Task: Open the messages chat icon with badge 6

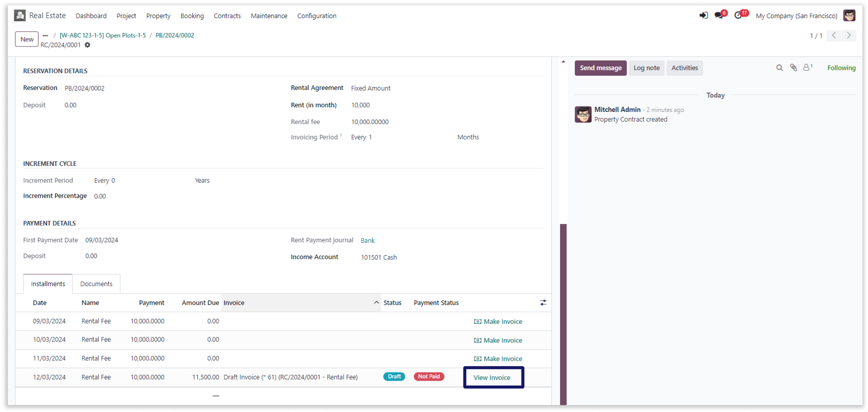Action: 719,15
